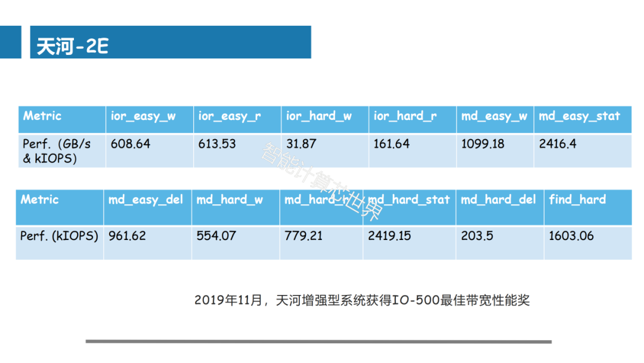Click the value 1099.18
This screenshot has height=363, width=644.
point(482,144)
